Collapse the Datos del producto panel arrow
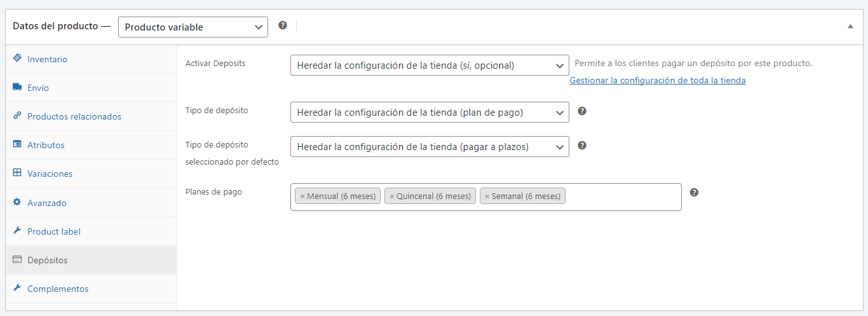 [850, 27]
